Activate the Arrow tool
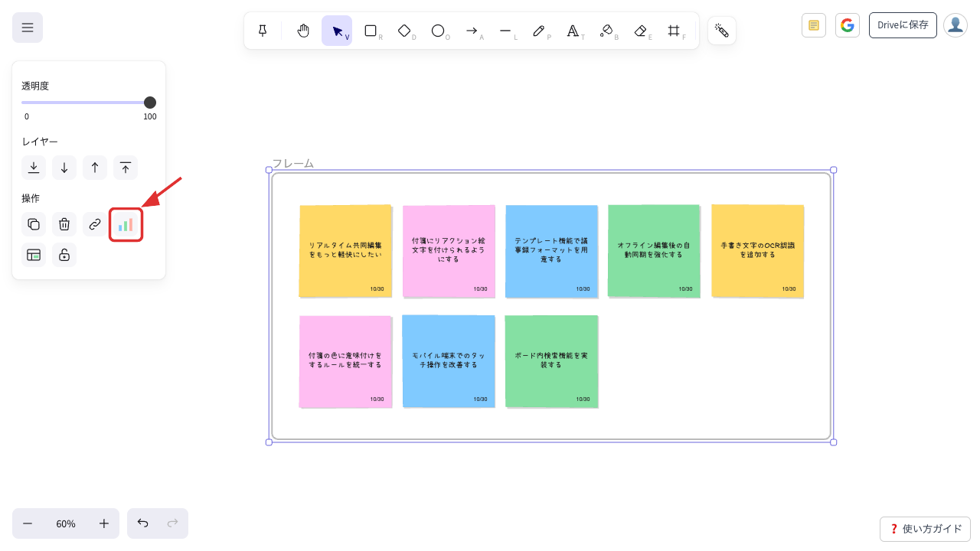This screenshot has width=980, height=551. coord(472,31)
